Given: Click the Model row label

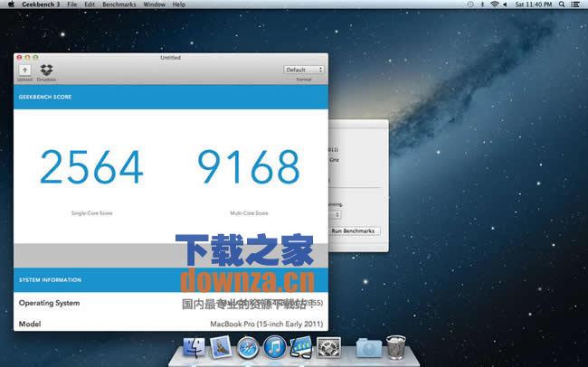Looking at the screenshot, I should [30, 324].
